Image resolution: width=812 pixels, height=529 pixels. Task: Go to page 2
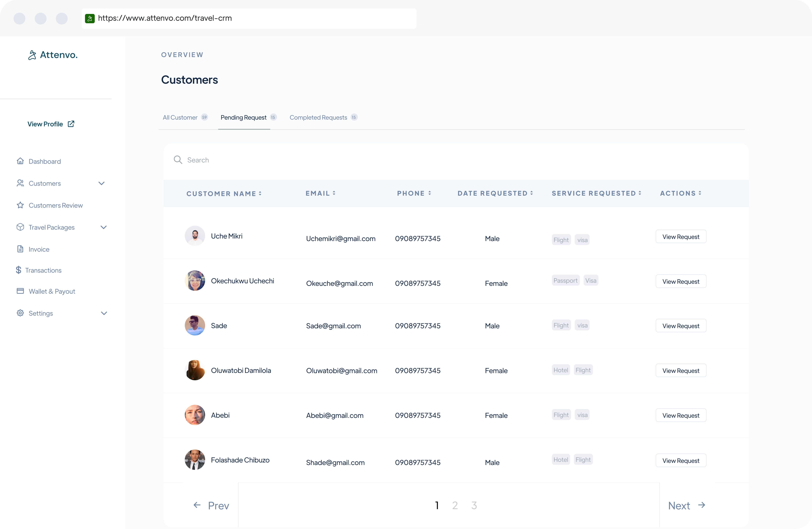pos(455,505)
